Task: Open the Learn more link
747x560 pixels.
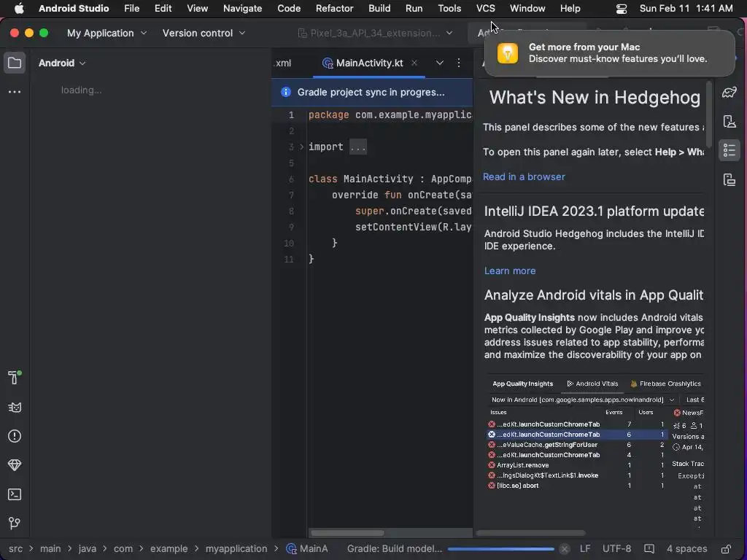Action: pos(510,271)
